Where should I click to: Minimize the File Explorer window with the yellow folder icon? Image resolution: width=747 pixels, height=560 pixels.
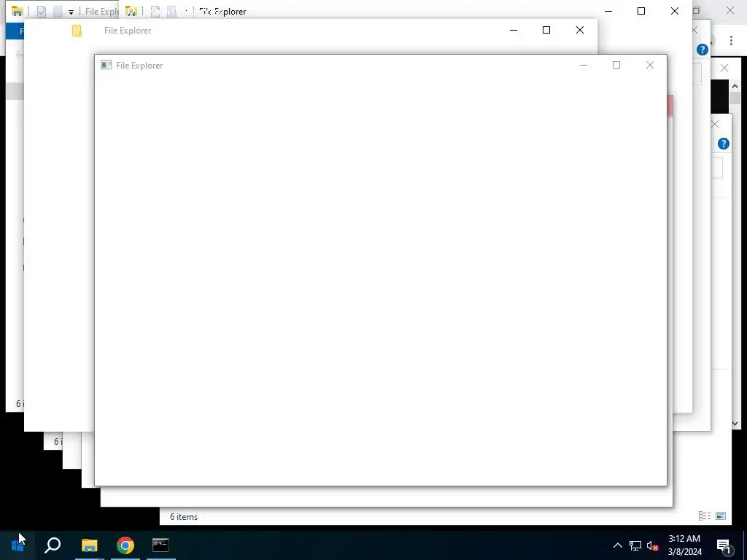coord(514,30)
